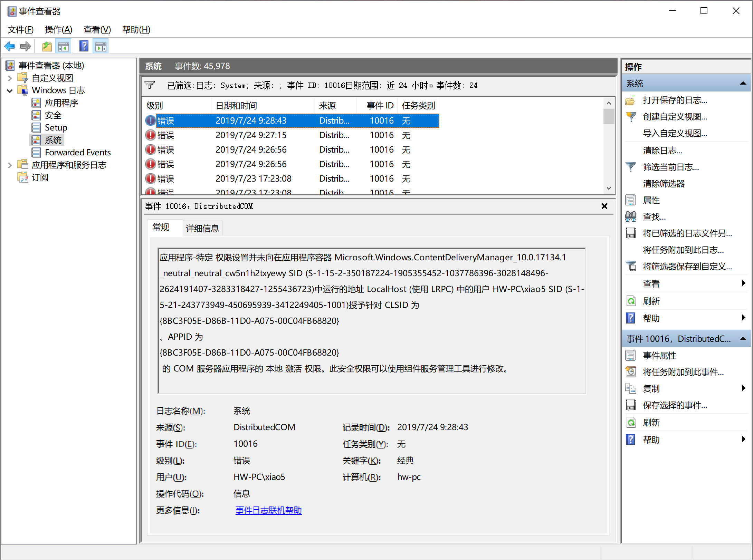The image size is (753, 560).
Task: Click the binoculars 查找 icon
Action: coord(631,217)
